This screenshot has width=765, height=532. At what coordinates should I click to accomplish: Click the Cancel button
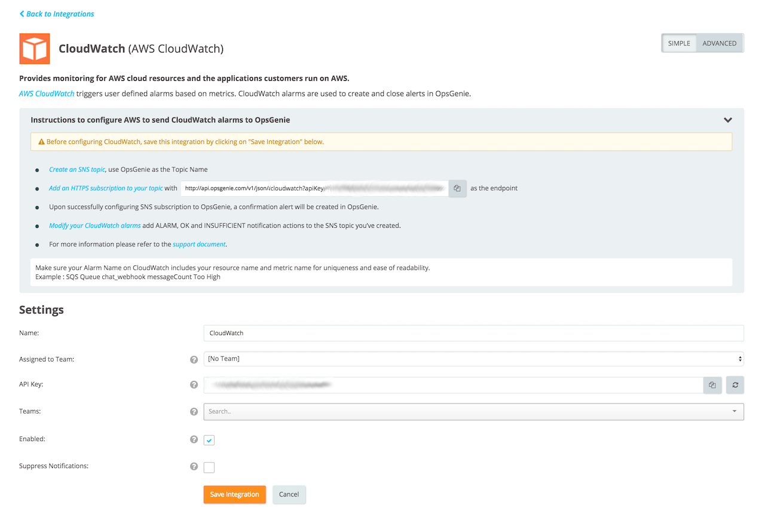(289, 494)
